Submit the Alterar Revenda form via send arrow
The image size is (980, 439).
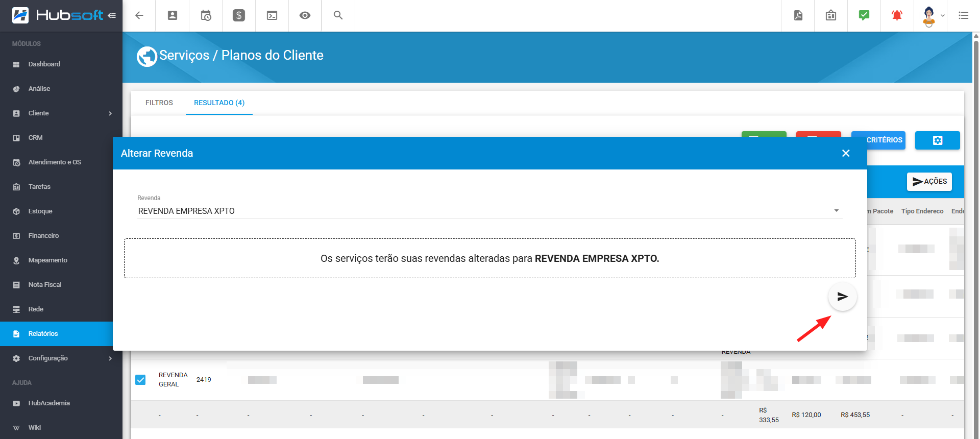coord(842,297)
